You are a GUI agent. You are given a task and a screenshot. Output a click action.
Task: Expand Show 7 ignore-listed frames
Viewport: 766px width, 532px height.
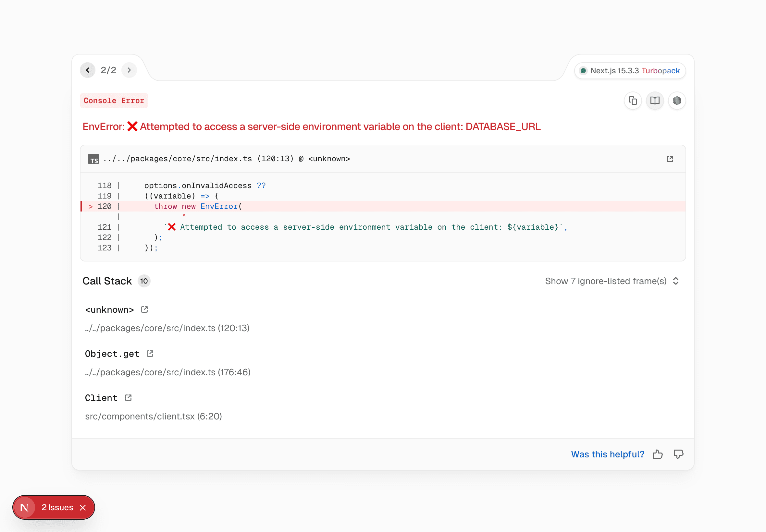(606, 281)
